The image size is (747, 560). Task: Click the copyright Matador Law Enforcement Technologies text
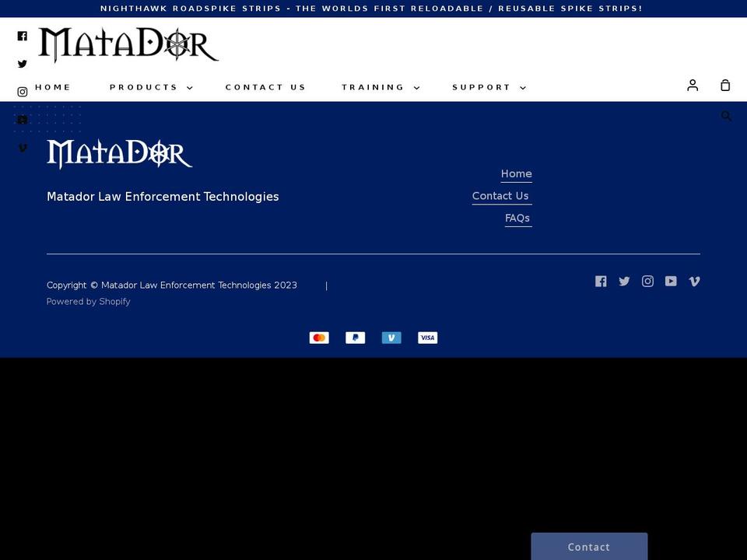(x=171, y=285)
